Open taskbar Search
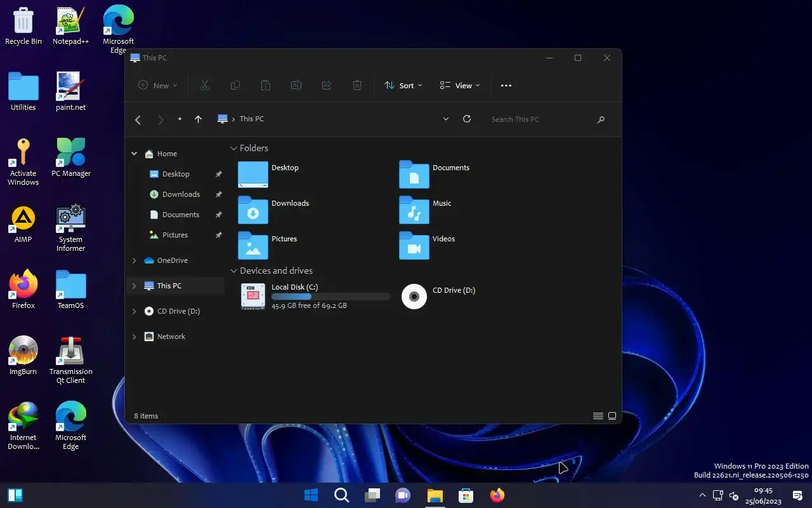The height and width of the screenshot is (508, 812). click(341, 495)
